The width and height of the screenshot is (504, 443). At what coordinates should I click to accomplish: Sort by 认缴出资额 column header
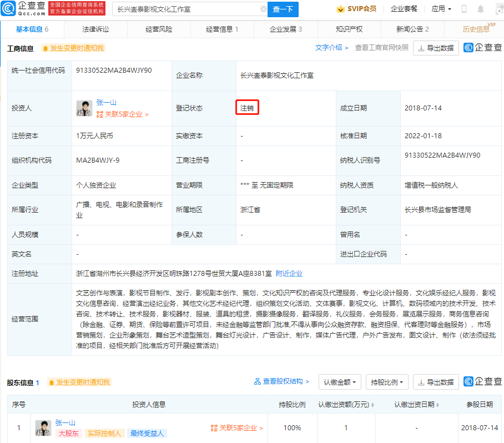(x=346, y=405)
